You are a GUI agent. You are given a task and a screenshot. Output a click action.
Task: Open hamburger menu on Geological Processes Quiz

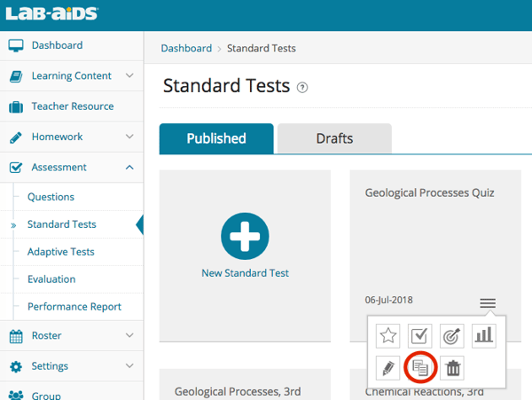tap(488, 303)
